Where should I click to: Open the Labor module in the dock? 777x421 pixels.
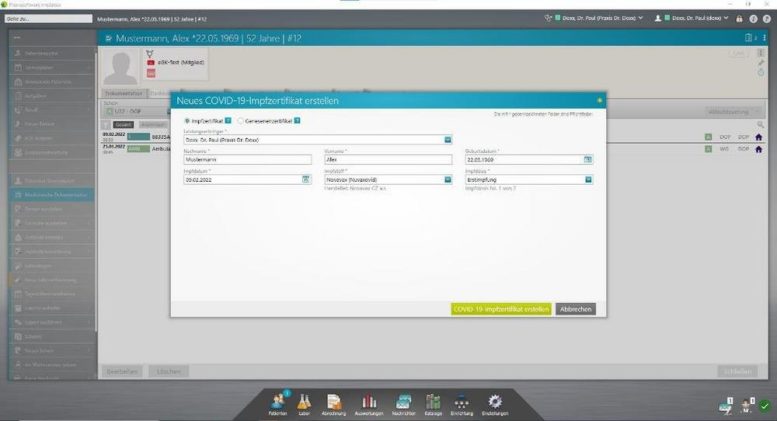302,398
